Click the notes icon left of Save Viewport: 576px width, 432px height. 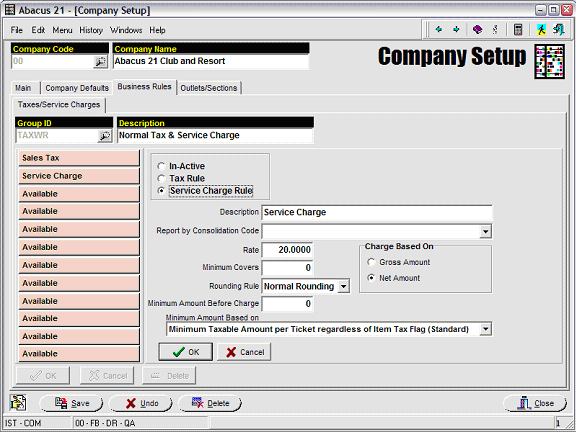pyautogui.click(x=18, y=403)
